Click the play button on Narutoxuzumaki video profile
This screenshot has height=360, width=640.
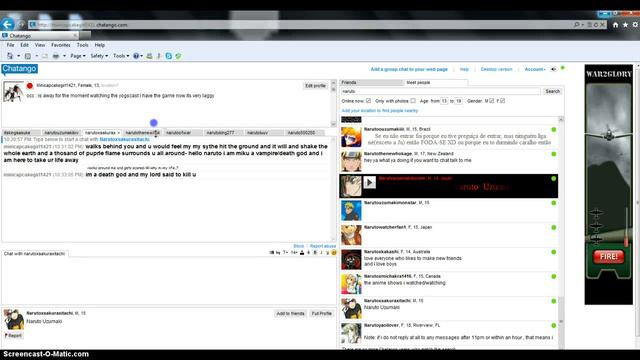(x=369, y=182)
